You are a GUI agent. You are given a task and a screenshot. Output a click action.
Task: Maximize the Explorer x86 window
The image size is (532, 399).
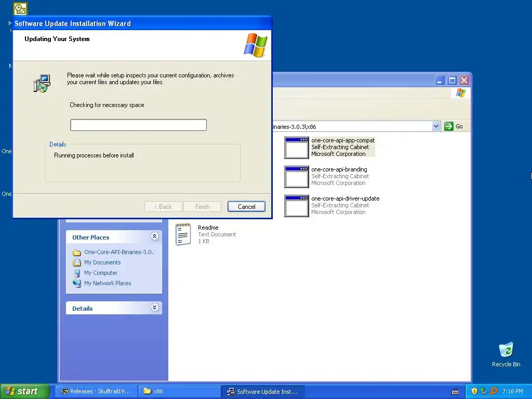(452, 81)
